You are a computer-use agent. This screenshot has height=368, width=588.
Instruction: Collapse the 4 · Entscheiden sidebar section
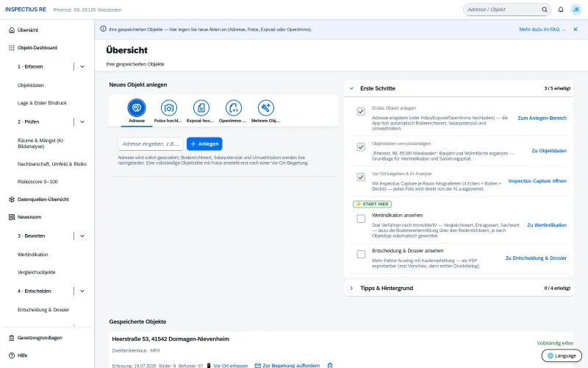(x=82, y=291)
